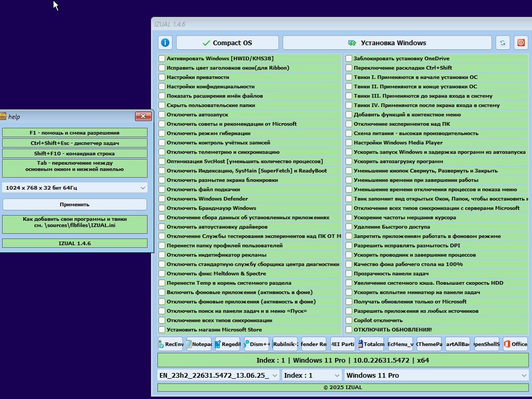Click the 'Установка Windows' button
Viewport: 532px width, 399px height.
(387, 43)
